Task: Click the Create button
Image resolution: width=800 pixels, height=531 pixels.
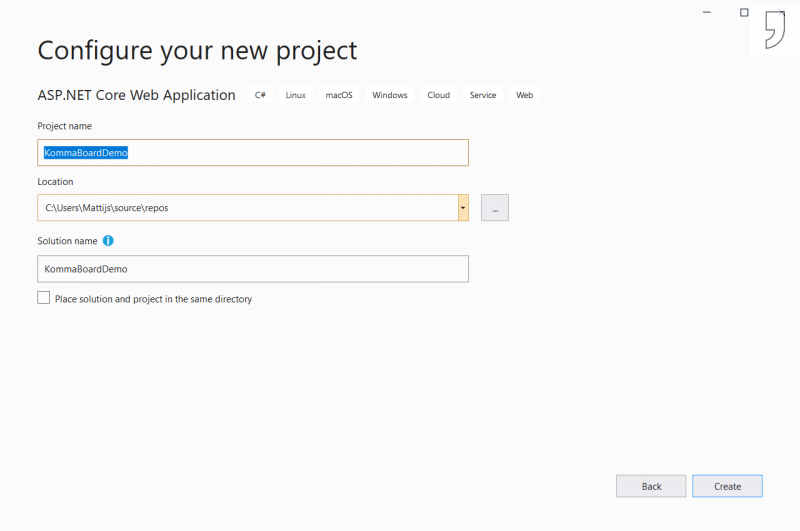Action: point(728,486)
